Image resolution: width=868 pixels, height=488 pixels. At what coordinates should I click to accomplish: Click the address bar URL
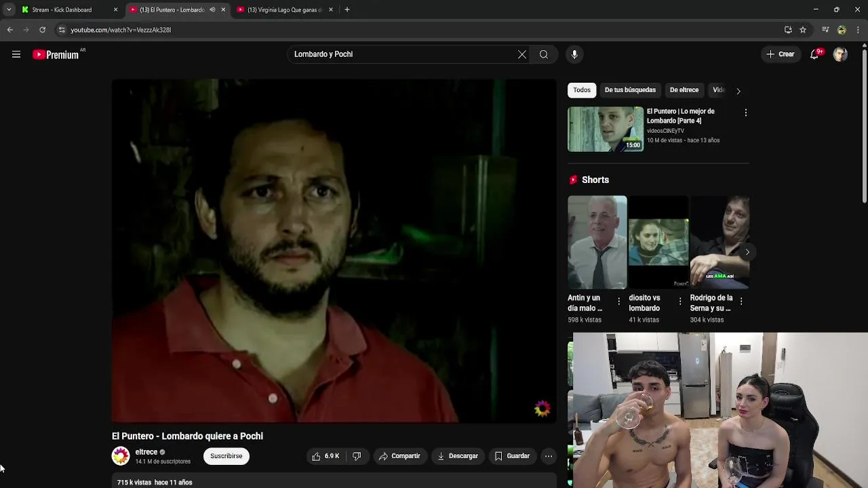(121, 30)
